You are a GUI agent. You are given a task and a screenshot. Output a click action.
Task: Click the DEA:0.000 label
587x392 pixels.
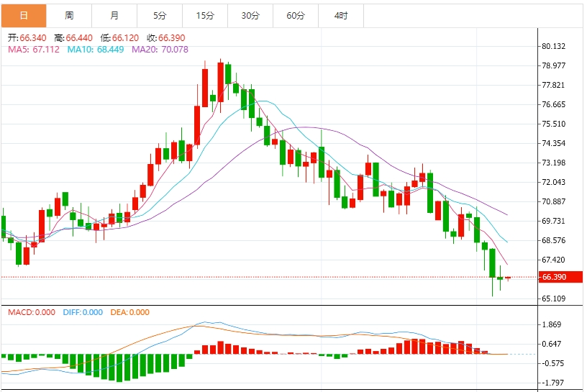click(130, 312)
